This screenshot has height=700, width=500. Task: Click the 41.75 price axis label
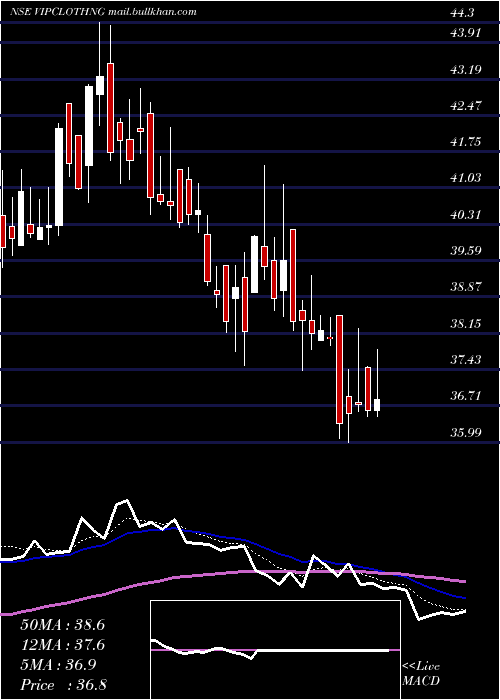click(x=466, y=142)
